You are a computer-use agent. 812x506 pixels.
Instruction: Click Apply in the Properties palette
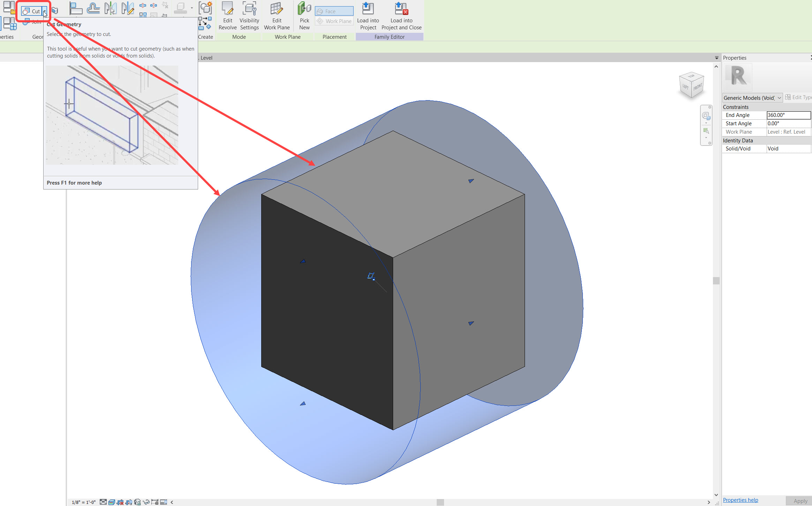tap(800, 500)
